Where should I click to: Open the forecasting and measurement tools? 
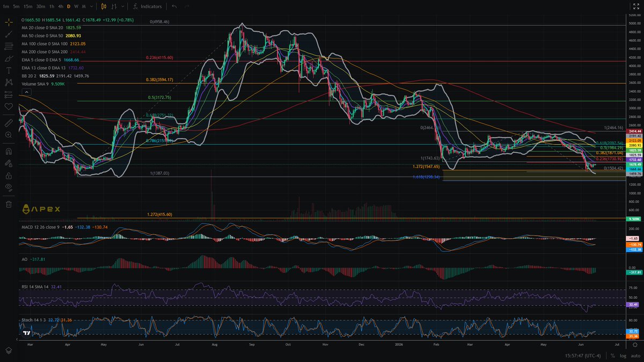8,94
